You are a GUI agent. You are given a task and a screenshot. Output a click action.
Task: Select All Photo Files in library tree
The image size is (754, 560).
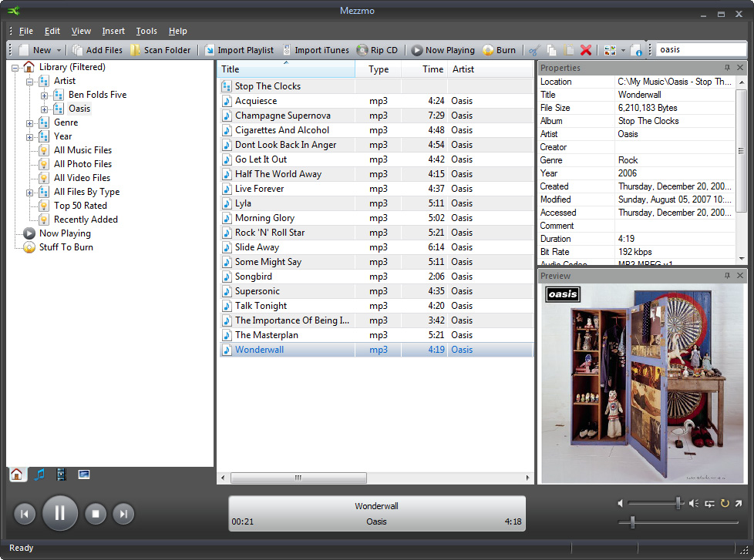[x=82, y=164]
